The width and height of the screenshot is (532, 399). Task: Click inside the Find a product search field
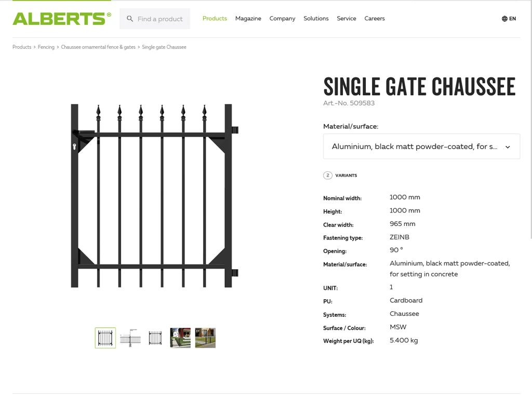click(x=161, y=19)
